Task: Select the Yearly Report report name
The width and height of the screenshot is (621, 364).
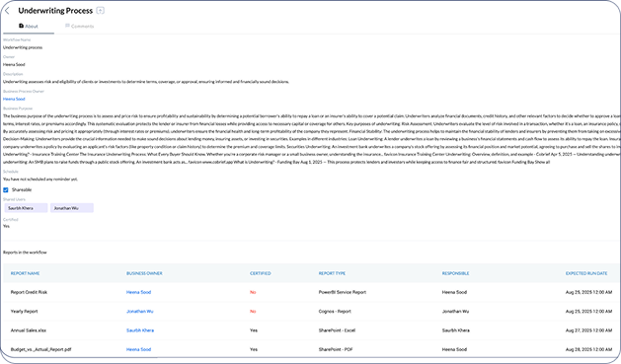Action: pos(24,312)
